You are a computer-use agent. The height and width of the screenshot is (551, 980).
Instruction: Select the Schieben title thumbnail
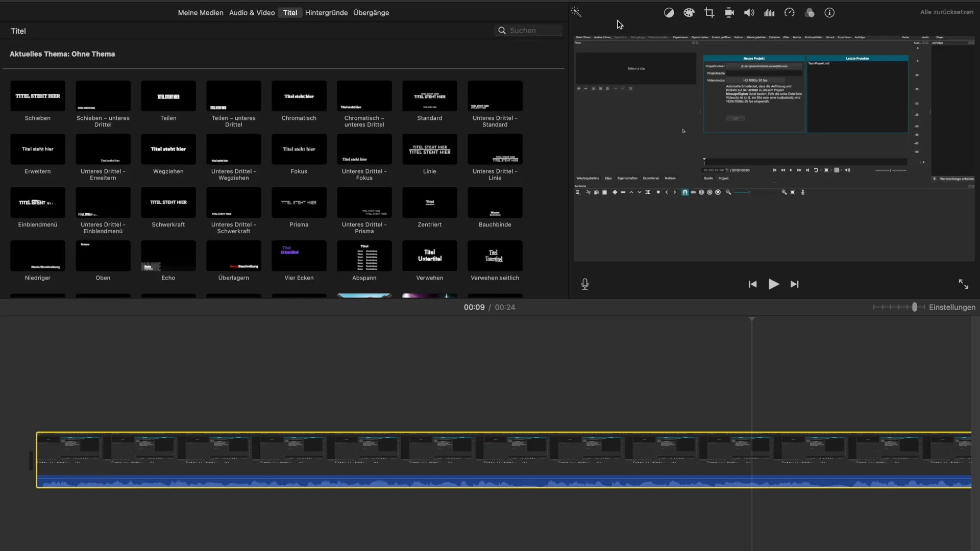click(x=38, y=96)
